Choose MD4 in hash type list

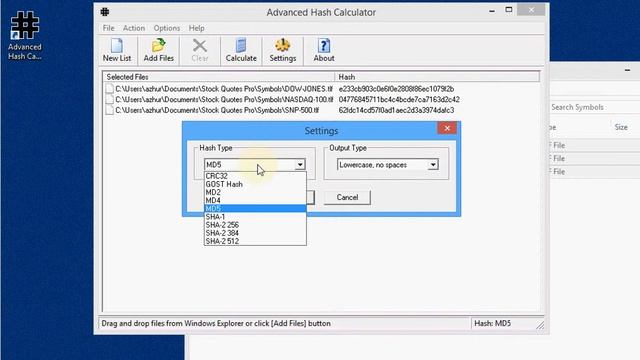[x=255, y=200]
